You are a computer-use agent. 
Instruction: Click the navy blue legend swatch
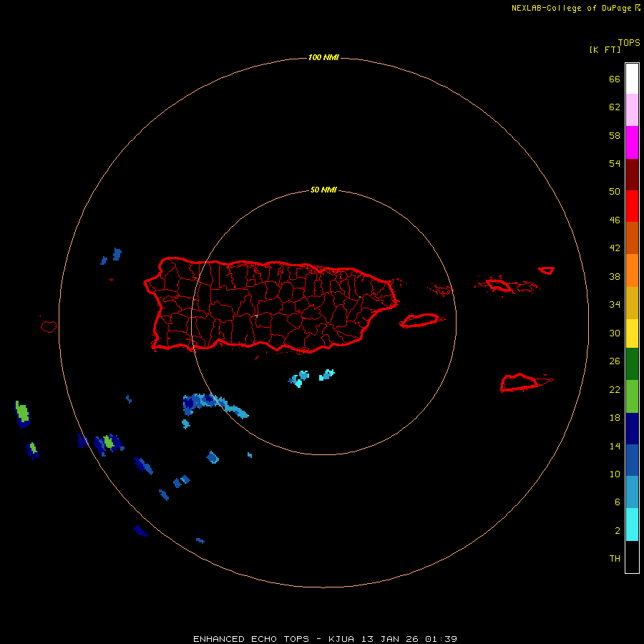[632, 429]
